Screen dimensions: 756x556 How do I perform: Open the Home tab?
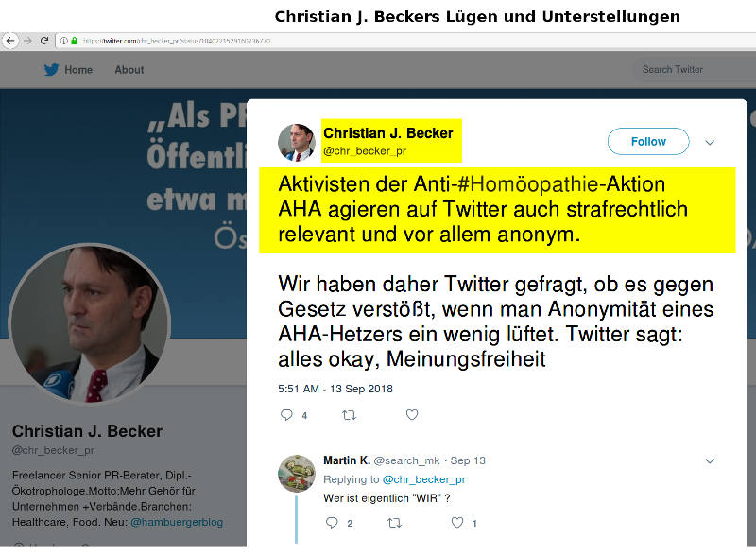pos(78,70)
